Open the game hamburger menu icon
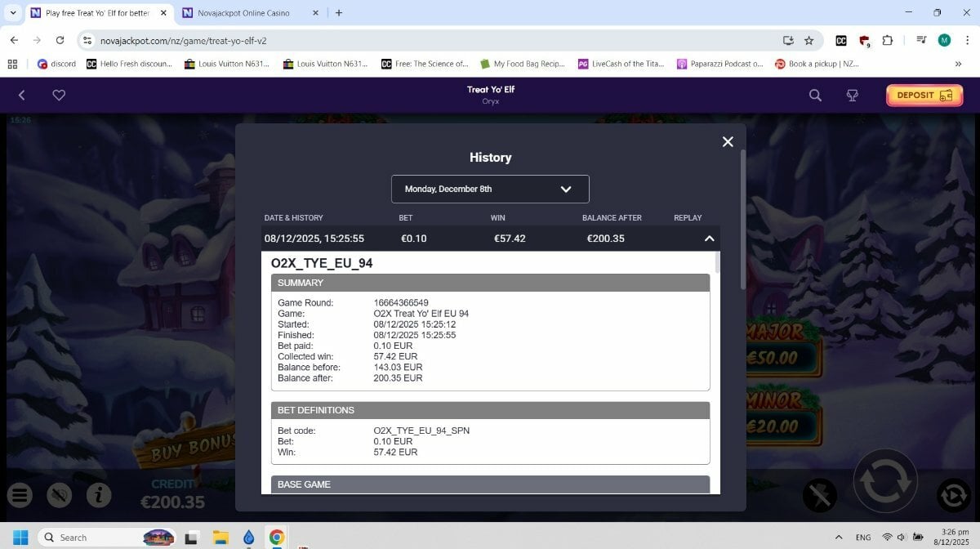The image size is (980, 549). 20,494
